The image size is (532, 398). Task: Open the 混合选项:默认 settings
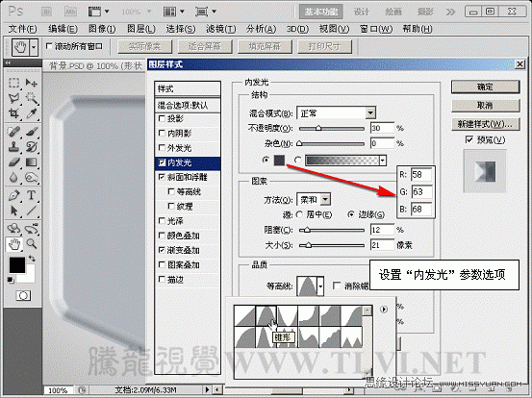[x=188, y=106]
